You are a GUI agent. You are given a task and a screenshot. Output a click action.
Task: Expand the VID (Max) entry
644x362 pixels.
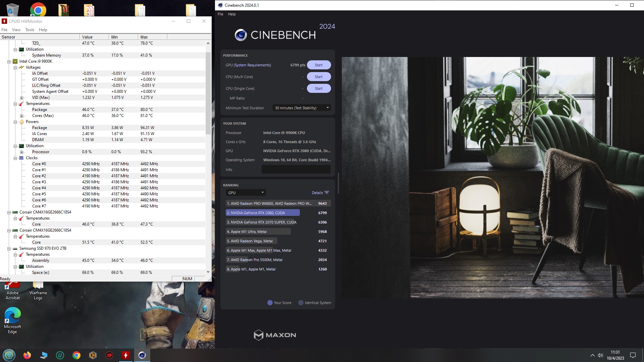[21, 98]
